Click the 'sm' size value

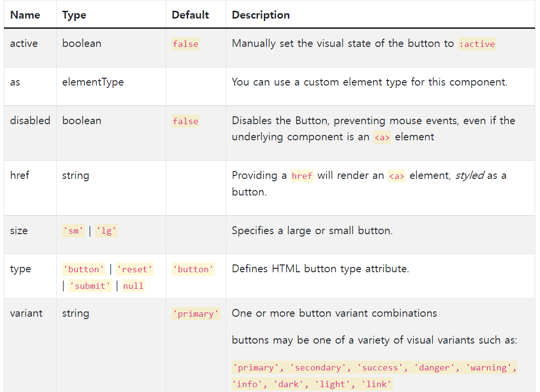73,231
